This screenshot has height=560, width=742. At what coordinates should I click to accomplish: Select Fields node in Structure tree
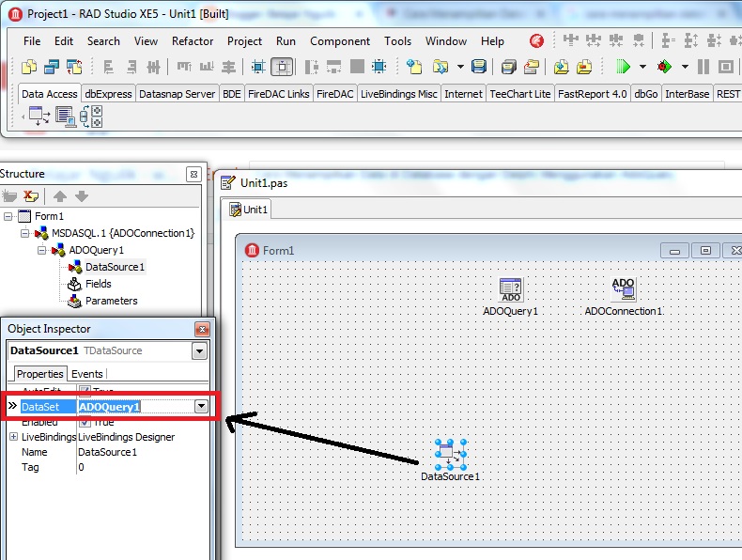[98, 284]
